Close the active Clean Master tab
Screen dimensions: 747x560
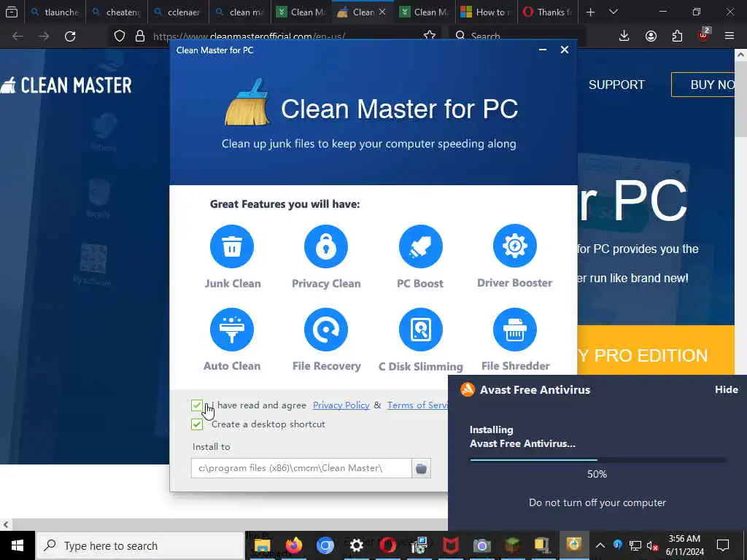[x=382, y=12]
